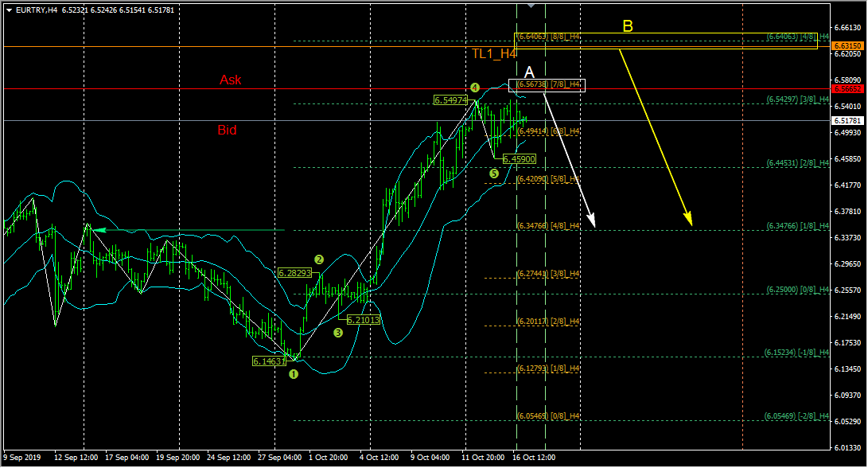868x468 pixels.
Task: Click the green (6.34766) [1/8]_H4 label
Action: 798,226
